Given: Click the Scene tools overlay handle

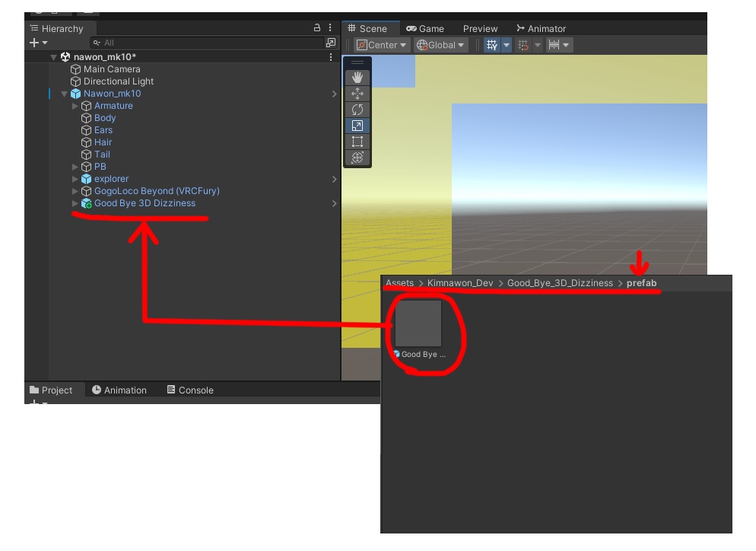Looking at the screenshot, I should tap(357, 62).
